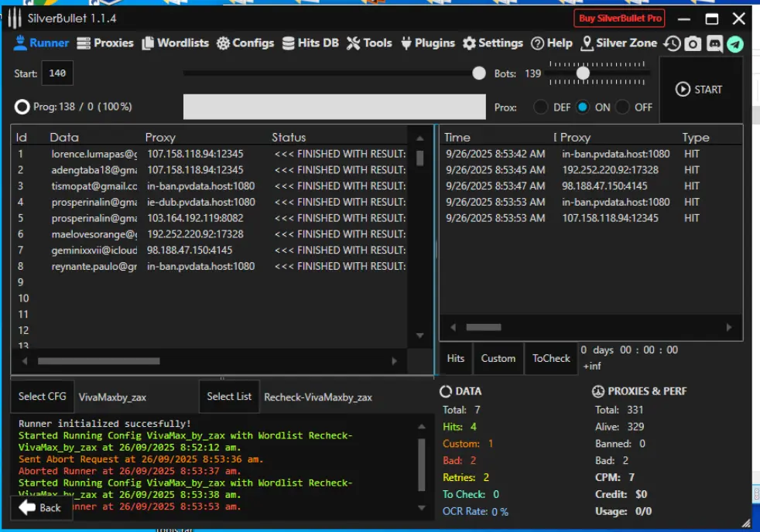Click the START runner button
760x532 pixels.
700,90
